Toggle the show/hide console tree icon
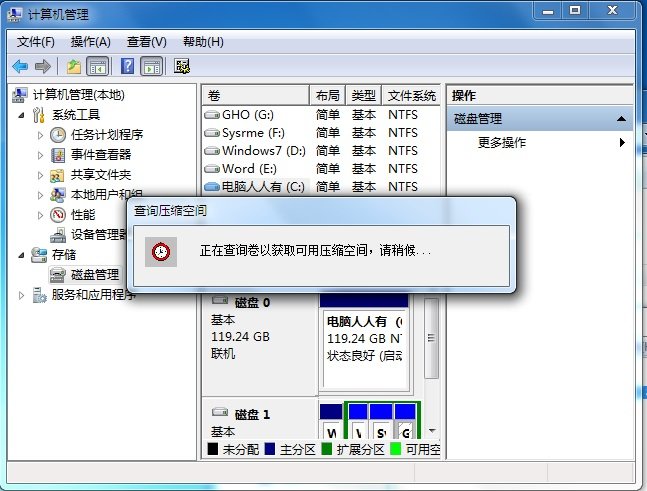 point(97,66)
